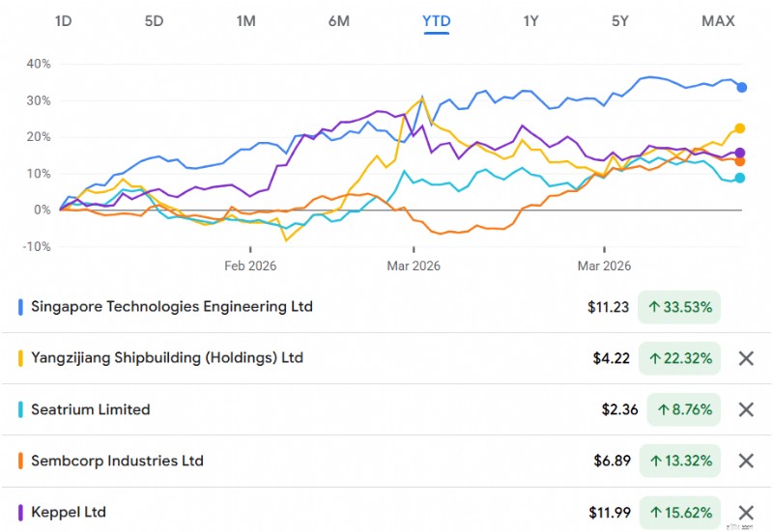This screenshot has width=773, height=532.
Task: Click the 30% y-axis label
Action: (39, 100)
